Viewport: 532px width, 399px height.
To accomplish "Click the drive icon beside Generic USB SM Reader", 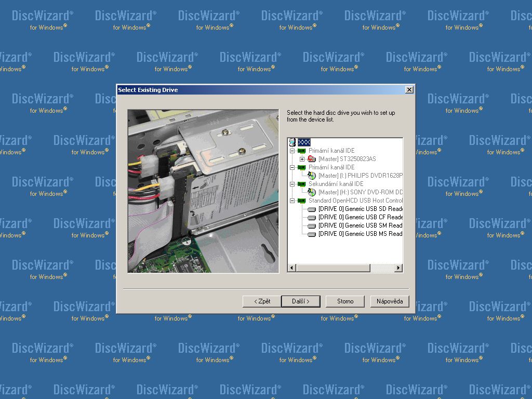I will coord(312,225).
